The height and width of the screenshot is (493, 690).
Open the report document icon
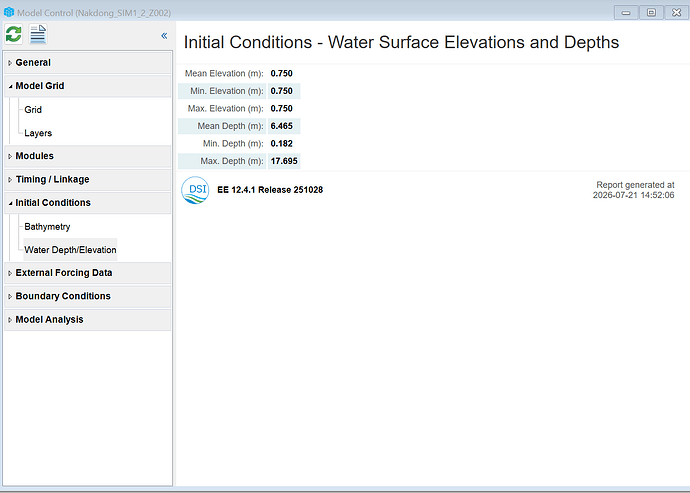(38, 34)
